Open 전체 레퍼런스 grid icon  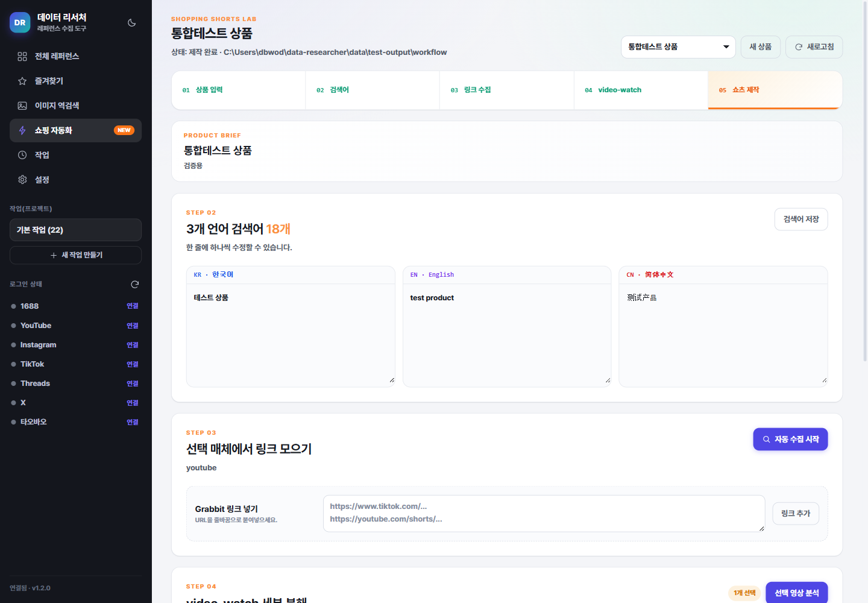point(22,56)
